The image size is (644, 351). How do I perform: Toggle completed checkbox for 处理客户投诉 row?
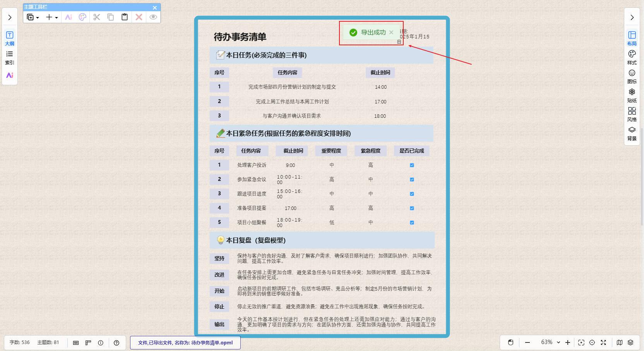(x=412, y=165)
